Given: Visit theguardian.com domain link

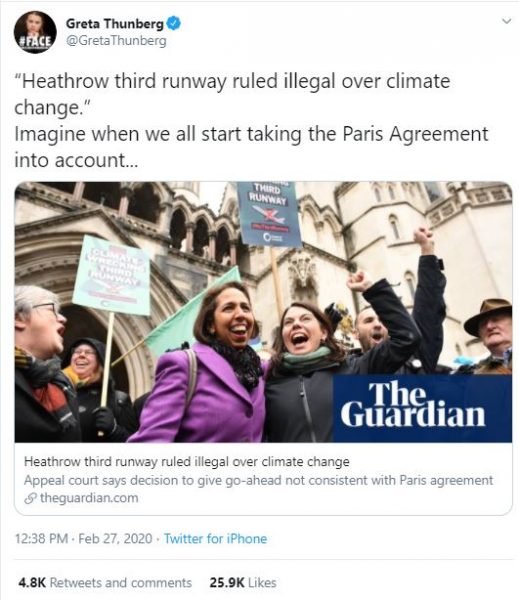Looking at the screenshot, I should point(89,498).
